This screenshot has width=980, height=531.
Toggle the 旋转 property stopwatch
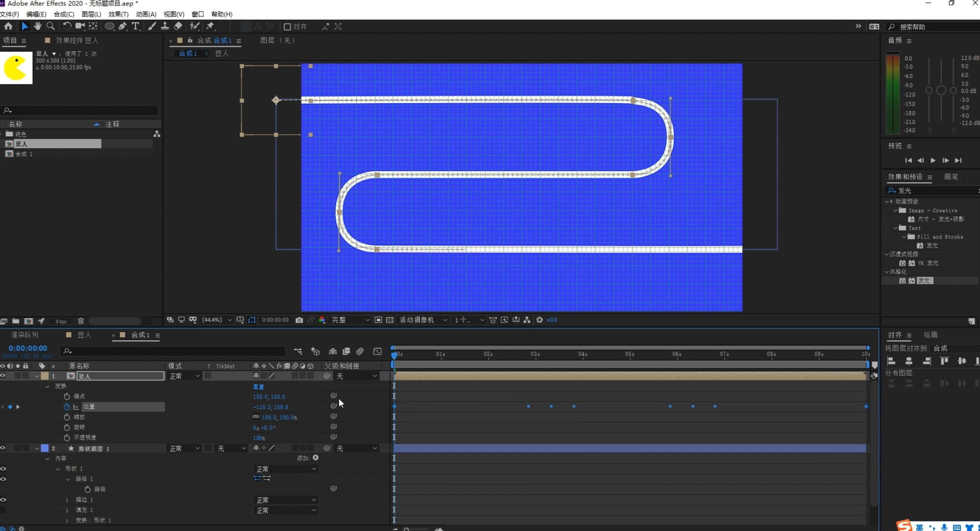click(67, 427)
